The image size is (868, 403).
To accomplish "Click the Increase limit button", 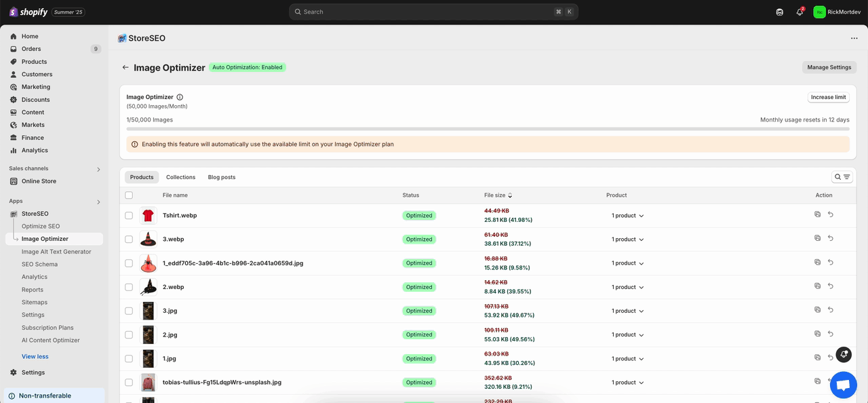I will [x=829, y=97].
